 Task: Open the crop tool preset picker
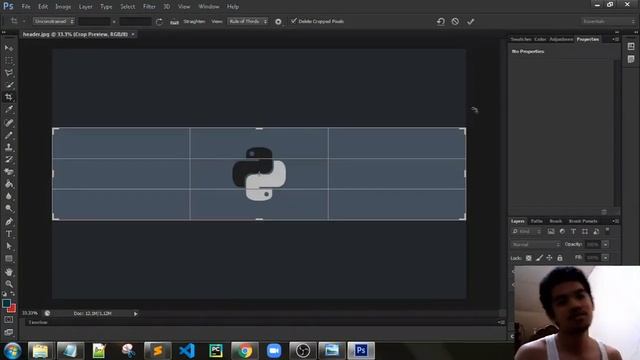pyautogui.click(x=17, y=21)
